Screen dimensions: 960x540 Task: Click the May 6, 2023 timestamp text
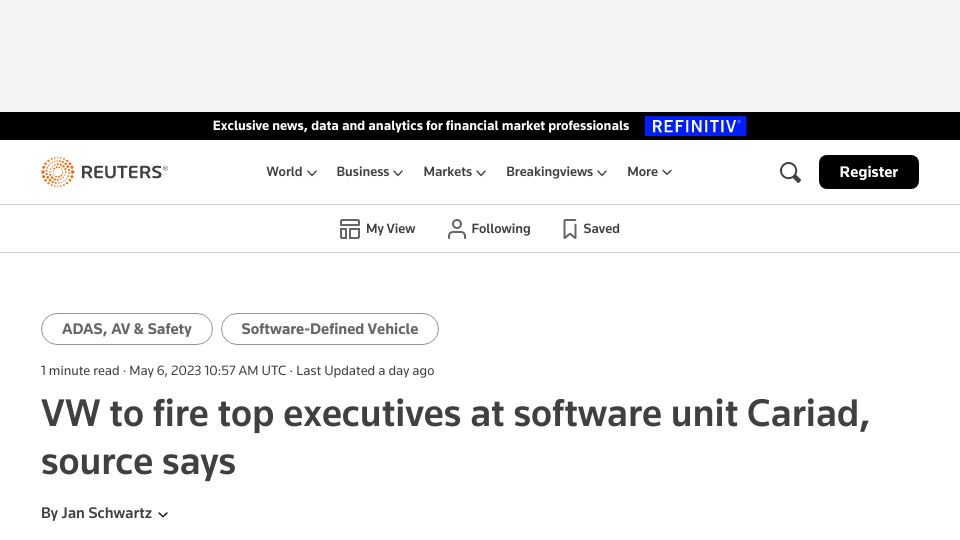[x=208, y=371]
